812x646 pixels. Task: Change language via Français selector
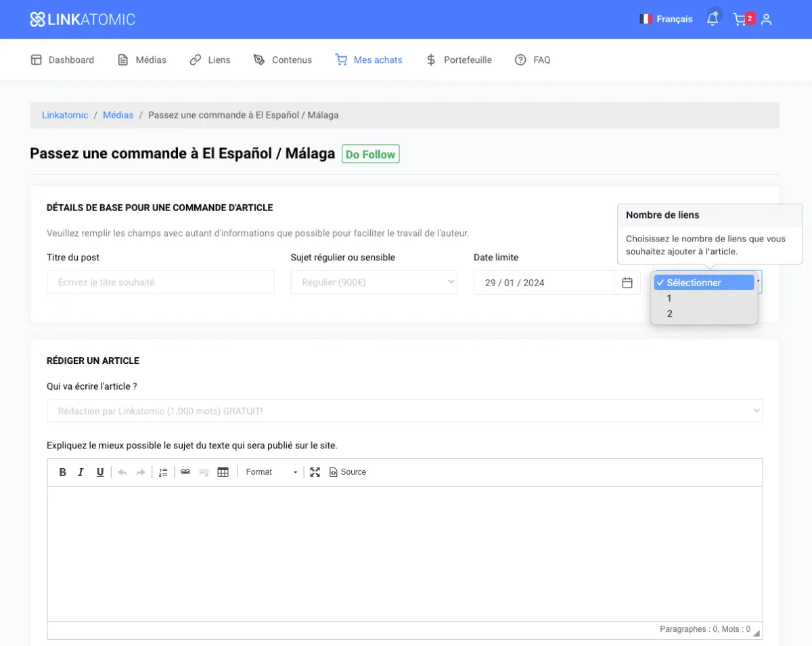click(666, 20)
